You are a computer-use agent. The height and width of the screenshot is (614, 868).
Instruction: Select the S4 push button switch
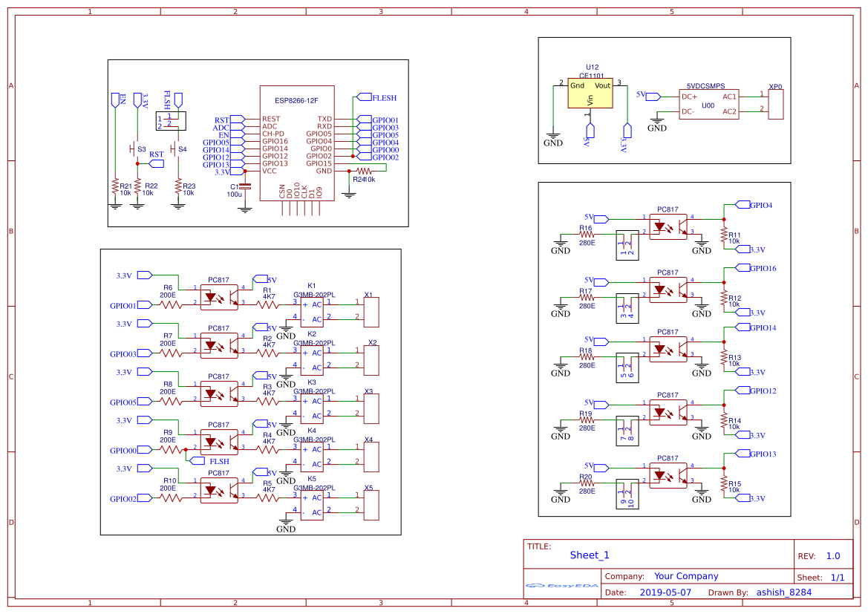click(x=178, y=148)
